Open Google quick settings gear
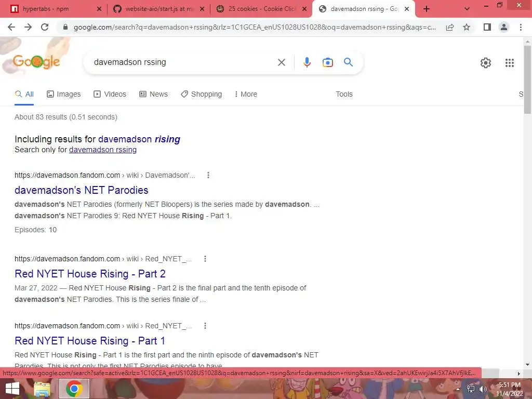The width and height of the screenshot is (532, 399). (486, 63)
